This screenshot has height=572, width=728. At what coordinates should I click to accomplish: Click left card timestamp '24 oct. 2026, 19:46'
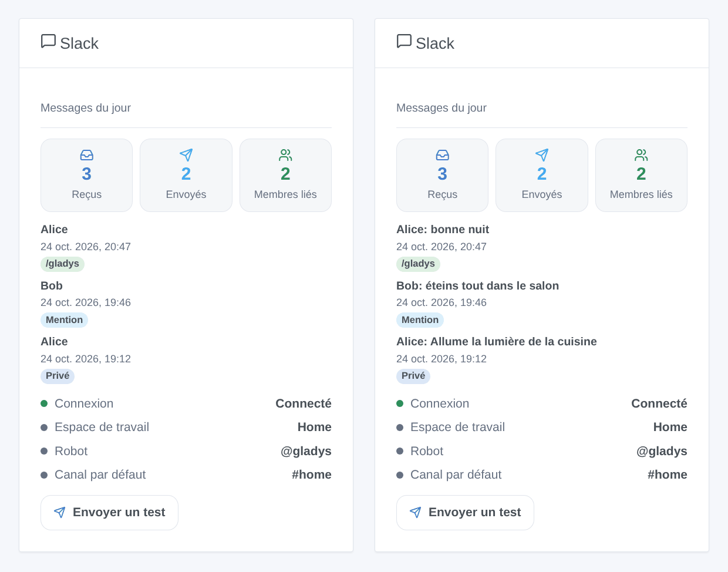86,302
